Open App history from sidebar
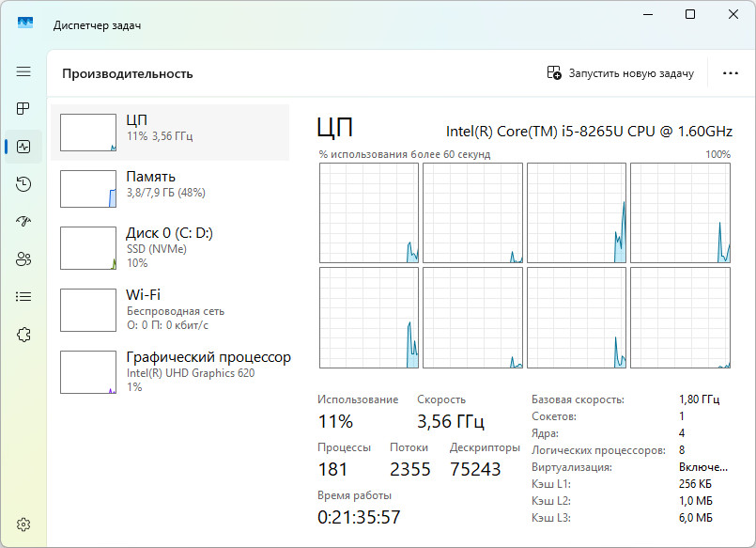This screenshot has width=756, height=548. [x=23, y=184]
